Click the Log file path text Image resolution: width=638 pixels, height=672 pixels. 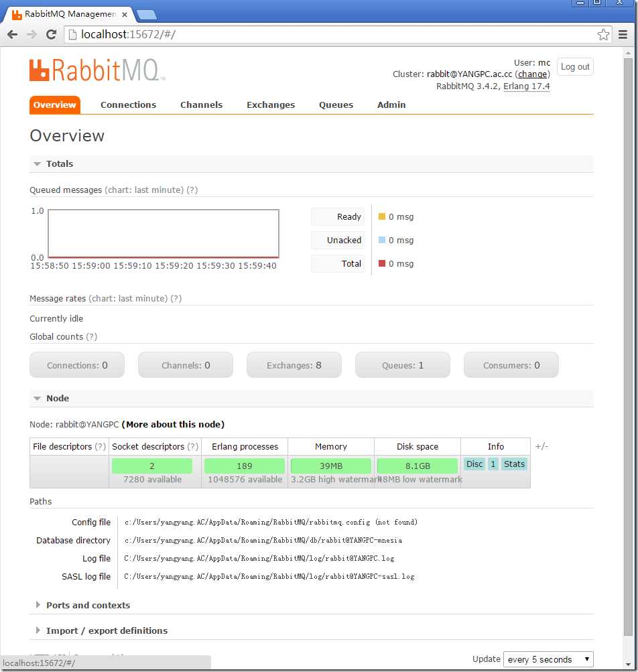(259, 558)
